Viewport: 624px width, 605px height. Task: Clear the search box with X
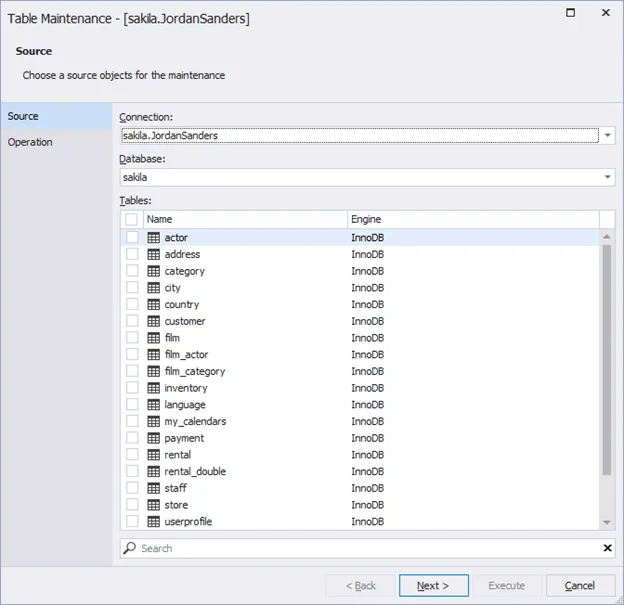click(607, 548)
